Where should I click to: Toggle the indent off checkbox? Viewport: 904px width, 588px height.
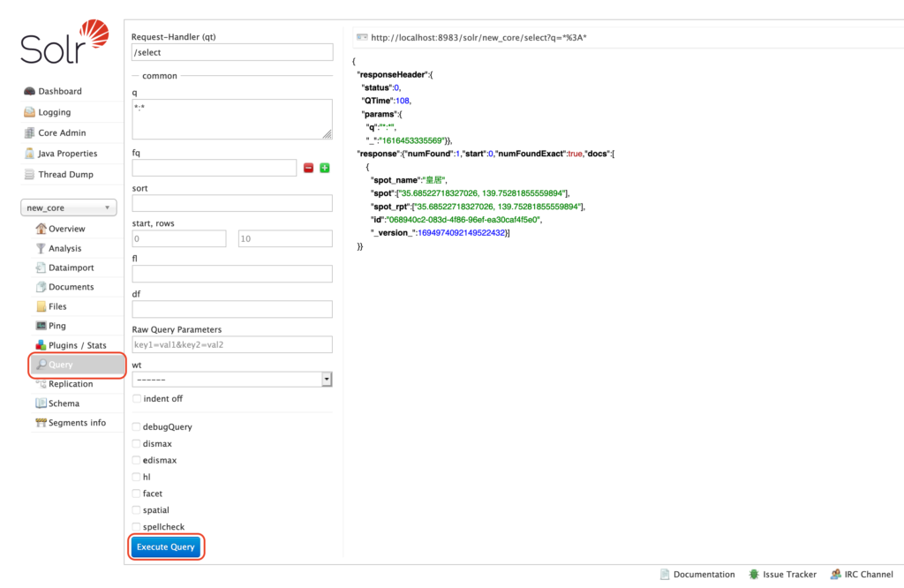pos(137,398)
